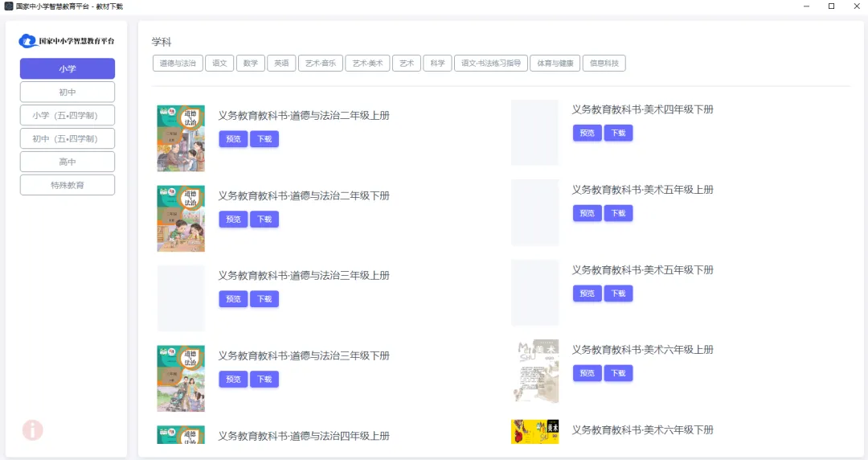868x460 pixels.
Task: Click the red info icon in sidebar
Action: [x=33, y=430]
